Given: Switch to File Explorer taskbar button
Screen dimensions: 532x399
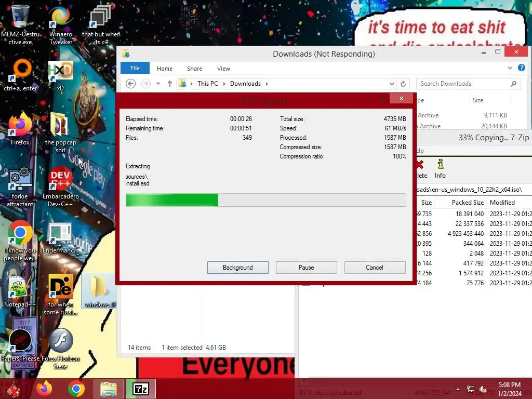Looking at the screenshot, I should point(109,389).
